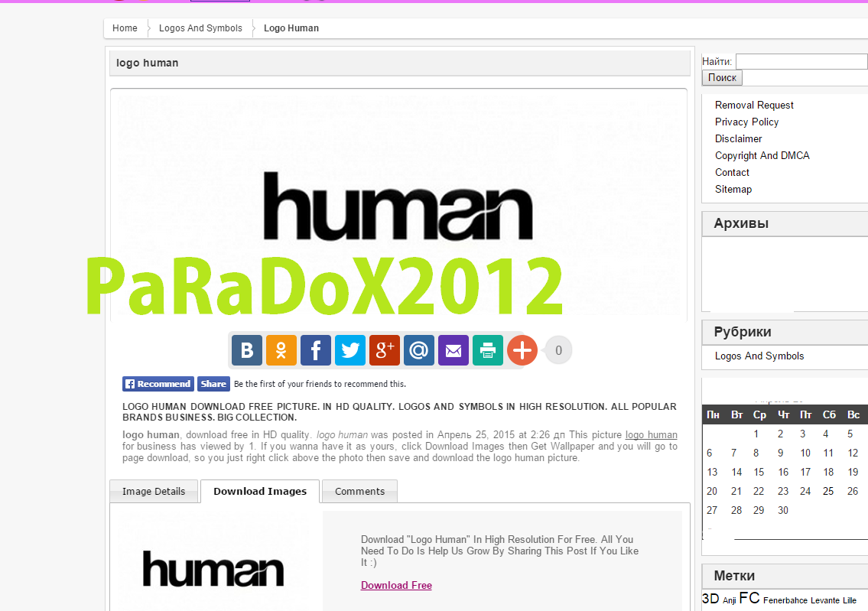Share via Mail.ru @ icon
Screen dimensions: 868x611
pyautogui.click(x=419, y=350)
